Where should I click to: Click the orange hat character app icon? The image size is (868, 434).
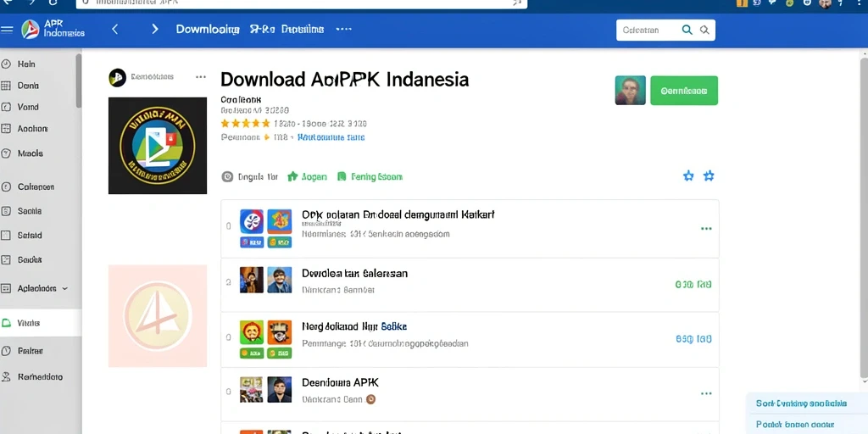coord(280,332)
